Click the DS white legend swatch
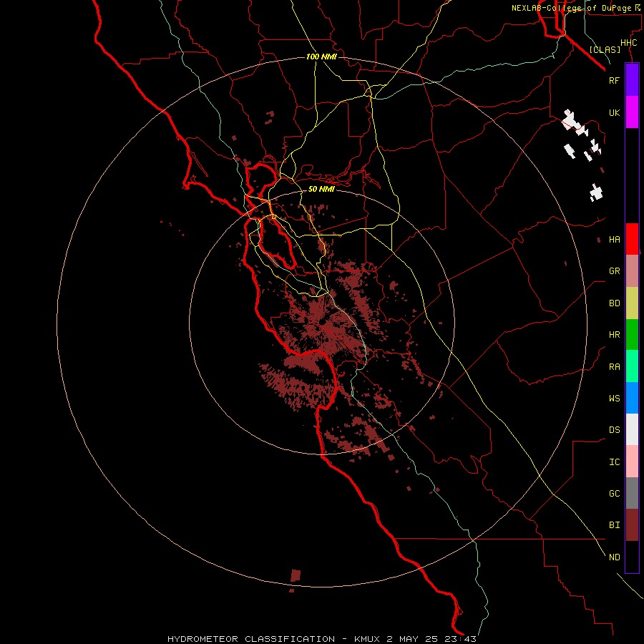Viewport: 644px width, 644px height. coord(632,429)
